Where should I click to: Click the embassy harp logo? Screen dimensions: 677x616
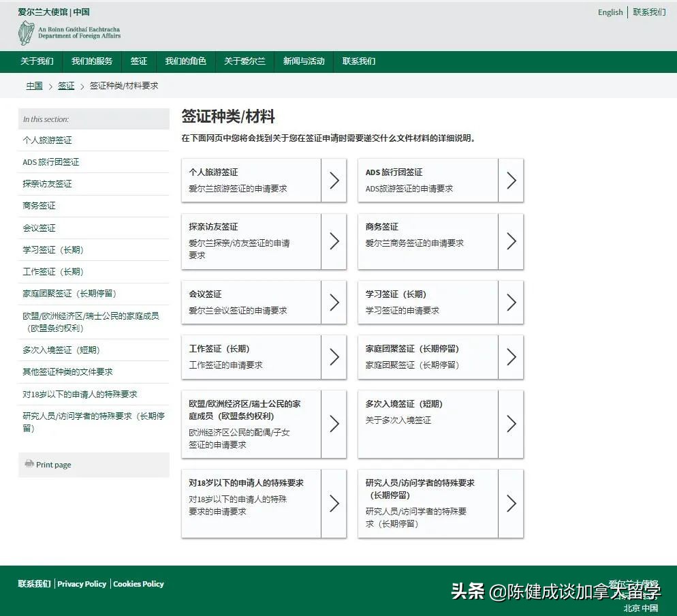[25, 31]
